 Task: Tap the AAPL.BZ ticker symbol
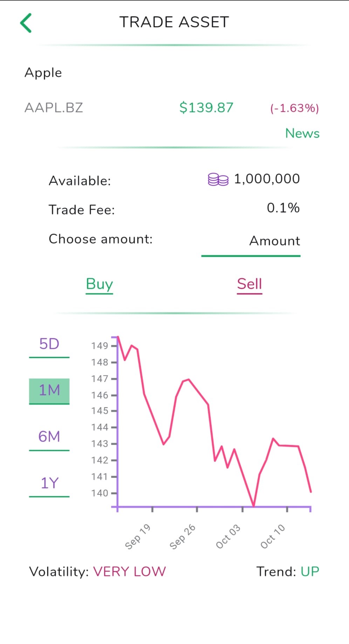point(54,108)
